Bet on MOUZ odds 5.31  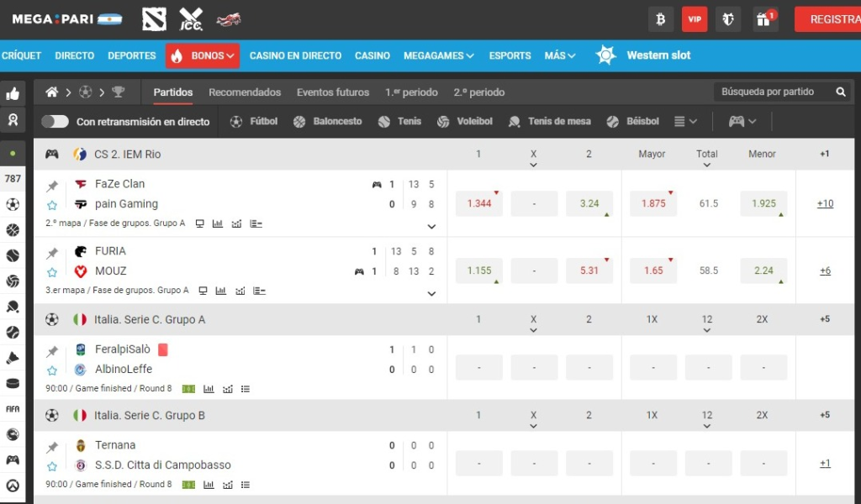click(589, 270)
